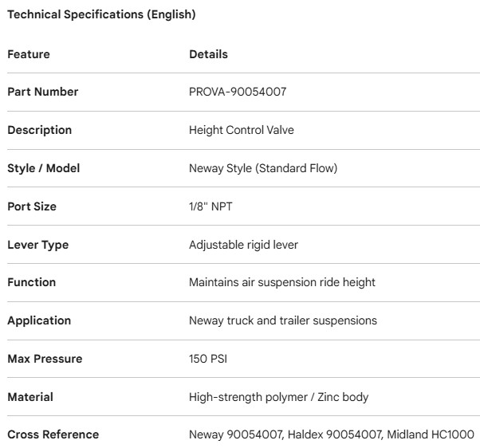The width and height of the screenshot is (480, 448).
Task: Click High-strength polymer / Zinc body text
Action: (x=278, y=397)
